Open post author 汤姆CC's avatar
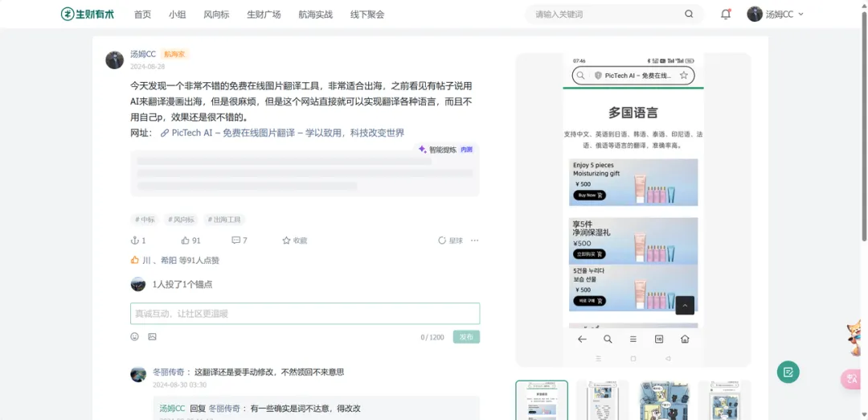The height and width of the screenshot is (420, 868). [x=115, y=60]
